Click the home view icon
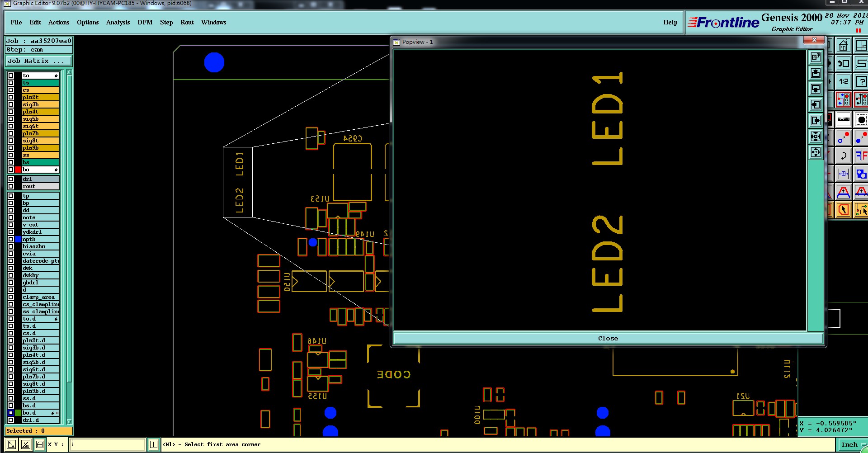Image resolution: width=868 pixels, height=453 pixels. pos(844,46)
